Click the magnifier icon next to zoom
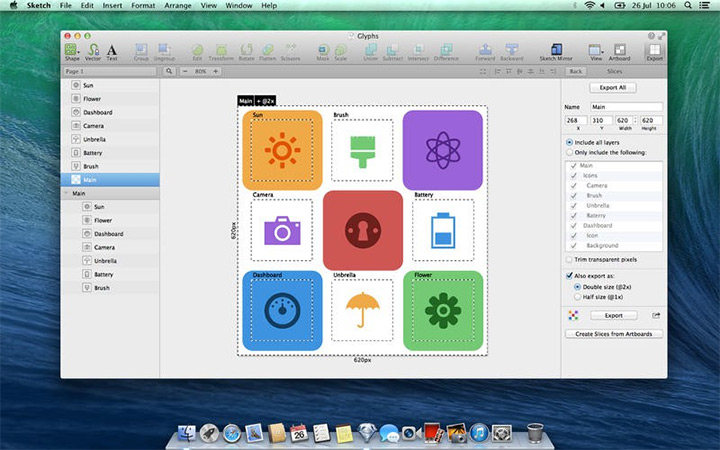720x450 pixels. (169, 71)
